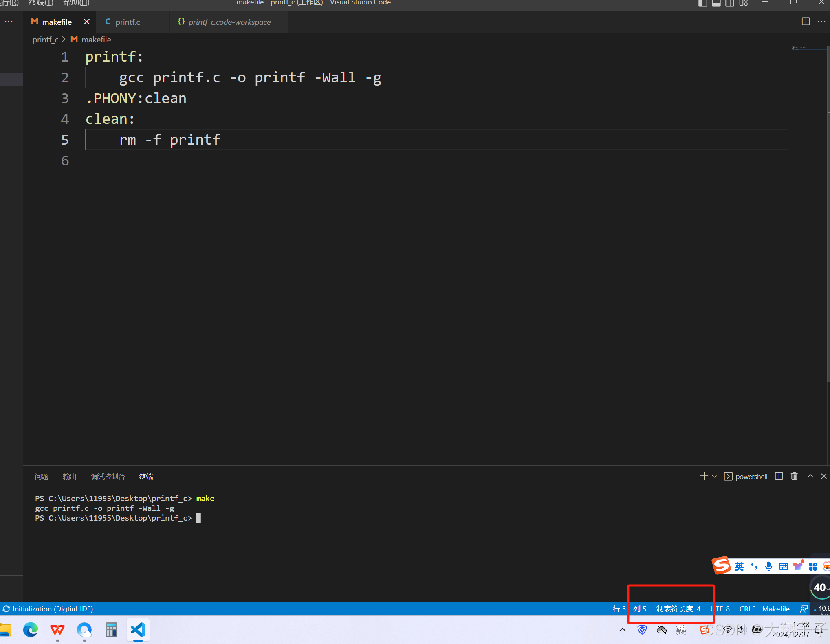830x644 pixels.
Task: Open a new terminal with the plus icon
Action: coord(704,476)
